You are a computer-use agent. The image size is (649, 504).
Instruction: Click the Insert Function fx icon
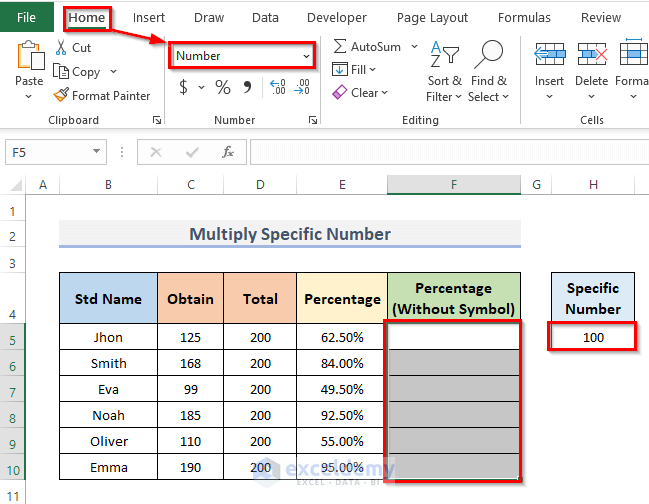(228, 152)
